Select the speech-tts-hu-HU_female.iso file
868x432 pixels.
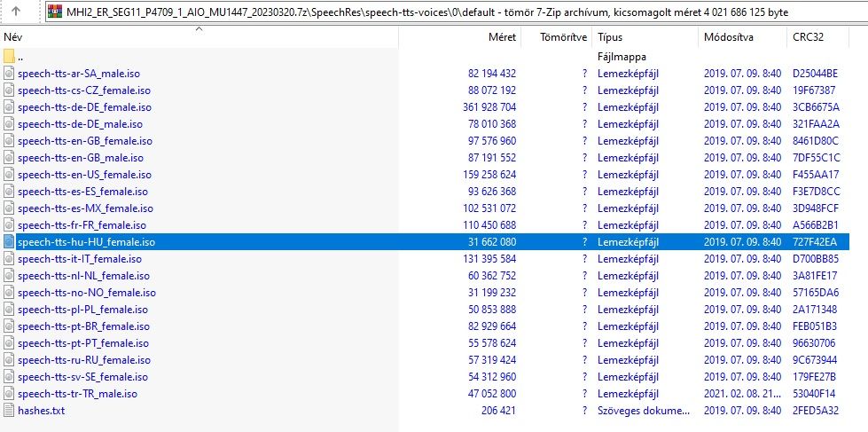(86, 242)
